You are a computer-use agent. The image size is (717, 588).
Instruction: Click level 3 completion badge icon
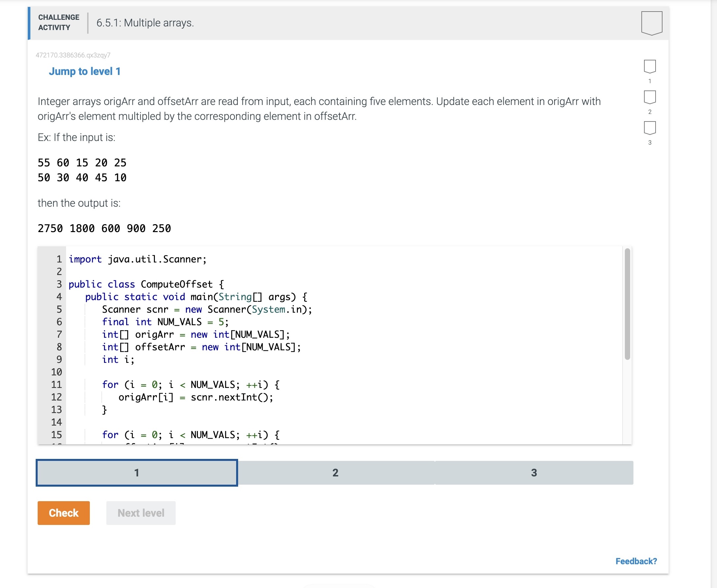(x=649, y=128)
